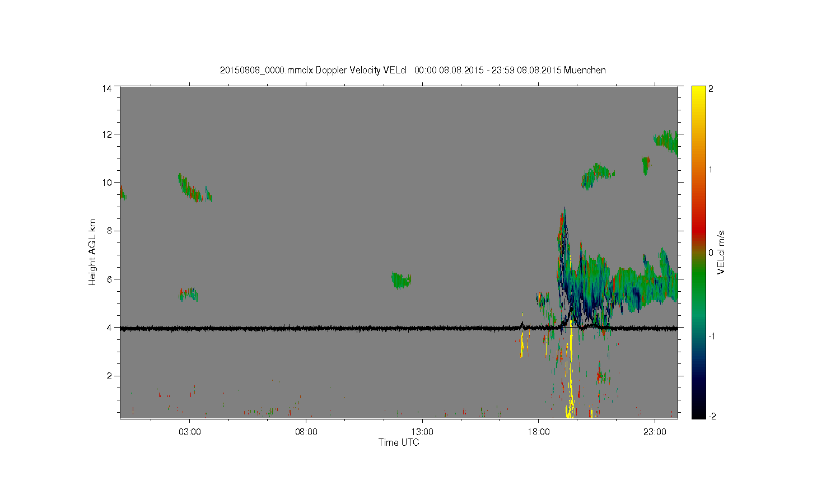Image resolution: width=840 pixels, height=504 pixels.
Task: Click the high cloud at 12 km near 23:00
Action: (666, 142)
